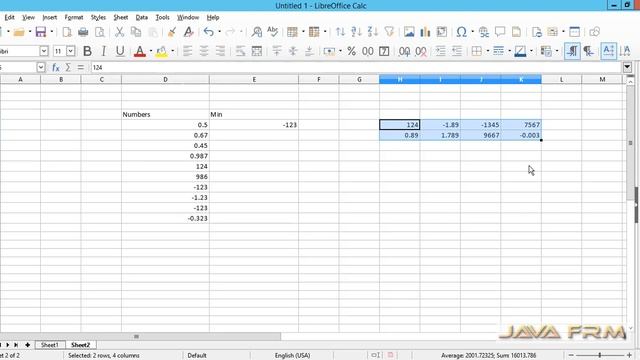The width and height of the screenshot is (640, 360).
Task: Select column D header
Action: [165, 79]
